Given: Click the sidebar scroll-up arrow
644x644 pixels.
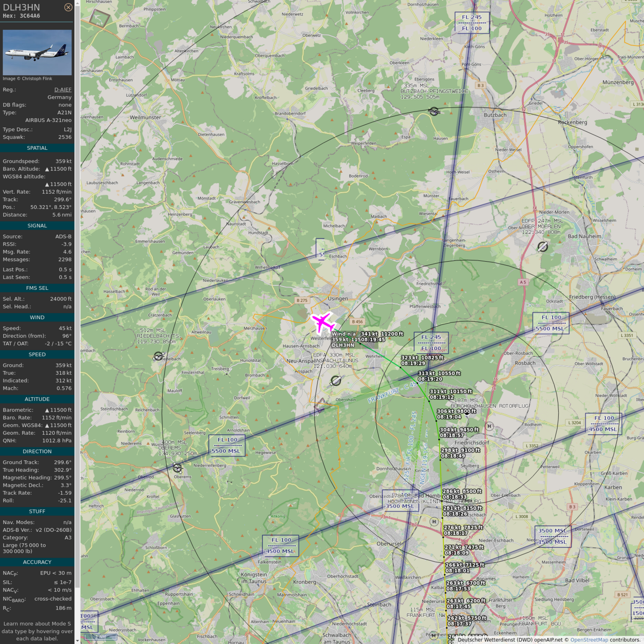Looking at the screenshot, I should pyautogui.click(x=77, y=3).
